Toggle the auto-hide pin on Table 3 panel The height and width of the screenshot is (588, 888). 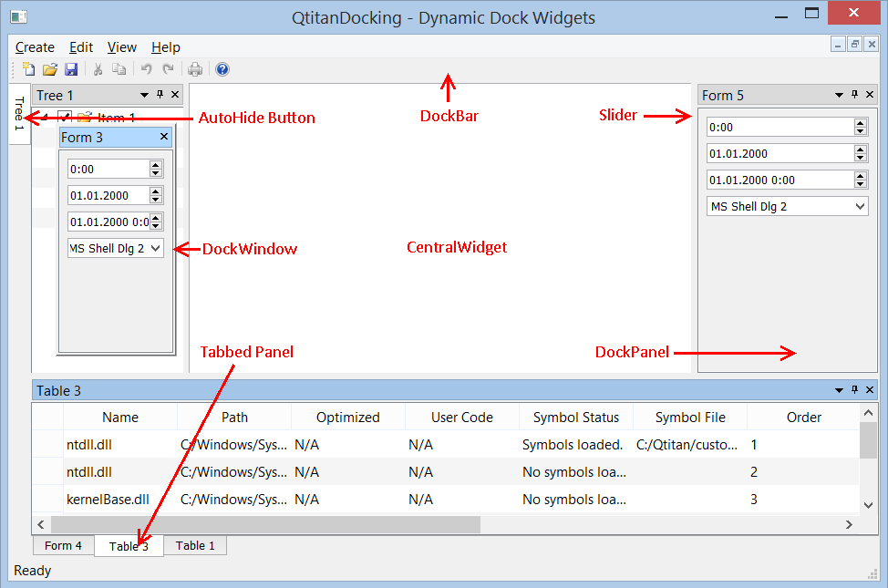854,390
